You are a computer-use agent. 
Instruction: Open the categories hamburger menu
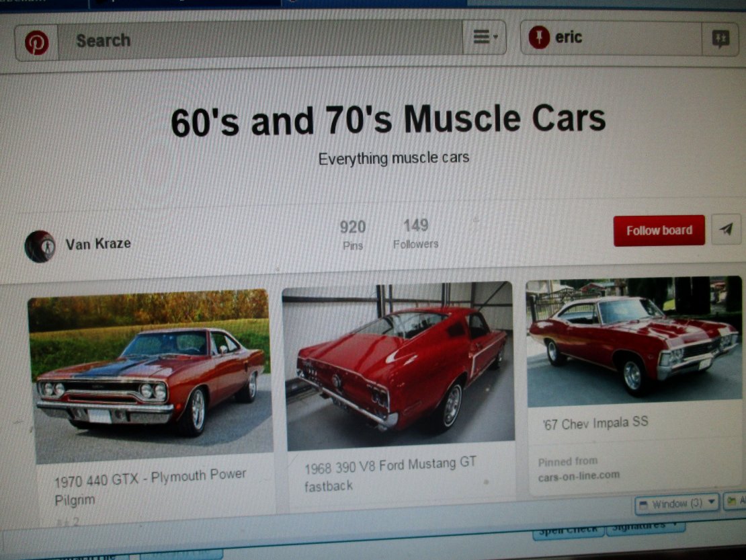(484, 36)
